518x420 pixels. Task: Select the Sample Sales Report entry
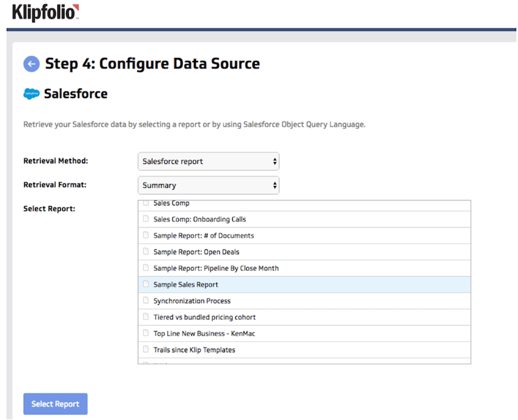point(186,284)
